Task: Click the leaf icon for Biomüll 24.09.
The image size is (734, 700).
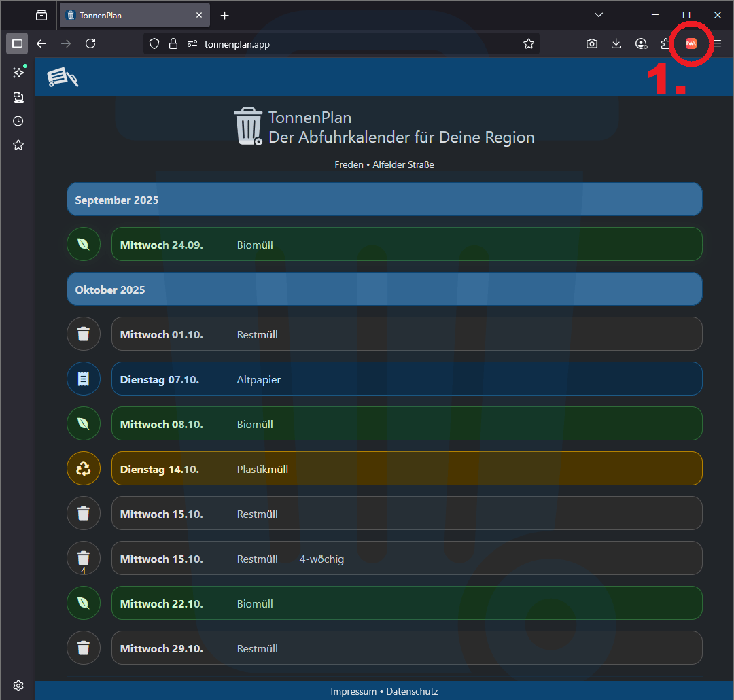Action: [84, 244]
